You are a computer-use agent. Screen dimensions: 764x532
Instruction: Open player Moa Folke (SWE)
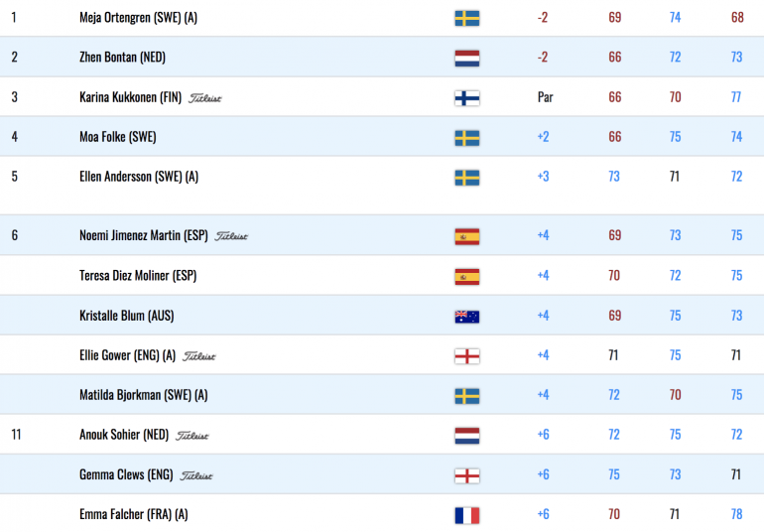pyautogui.click(x=118, y=137)
